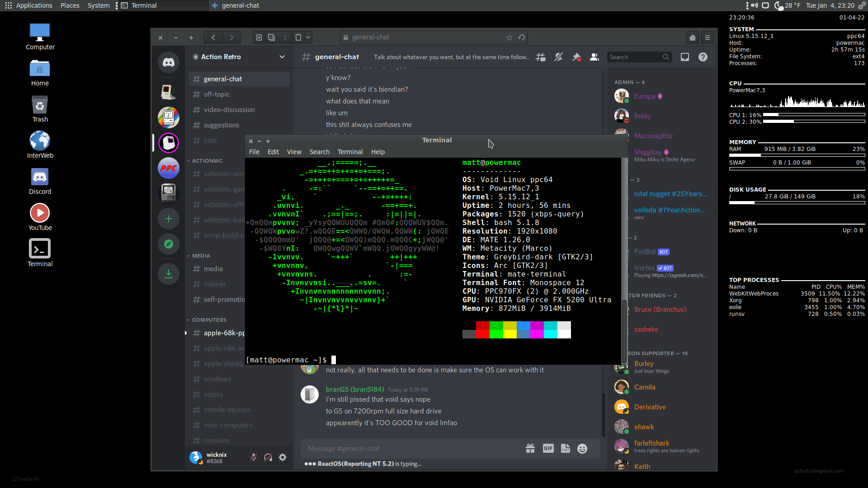868x488 pixels.
Task: Toggle the microphone mute button
Action: pyautogui.click(x=254, y=457)
